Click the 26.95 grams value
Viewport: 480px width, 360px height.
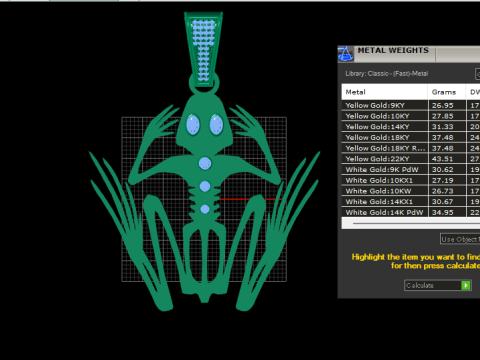point(443,105)
